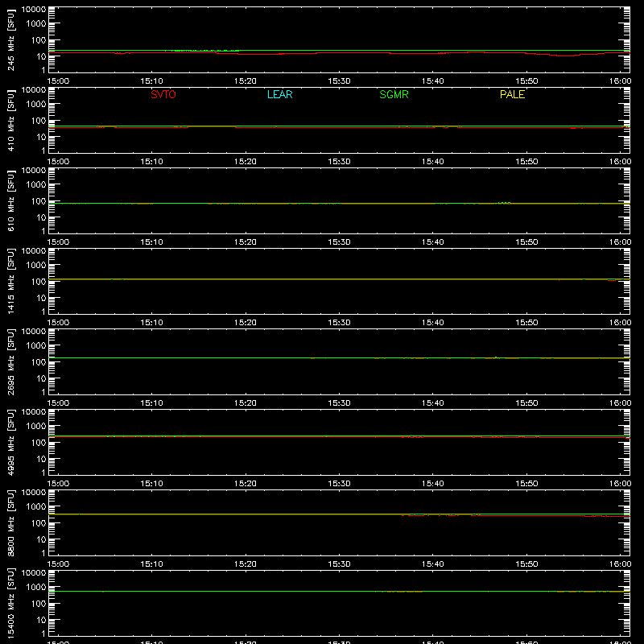Select the yellow PALE legend label
The height and width of the screenshot is (644, 644).
click(x=512, y=94)
